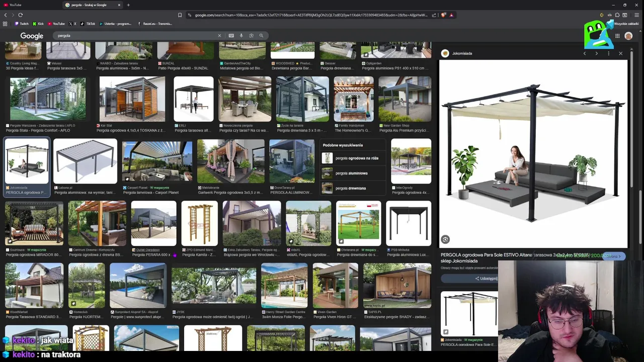Open the Wszystkie zakładki folder
The height and width of the screenshot is (362, 644).
tap(626, 24)
